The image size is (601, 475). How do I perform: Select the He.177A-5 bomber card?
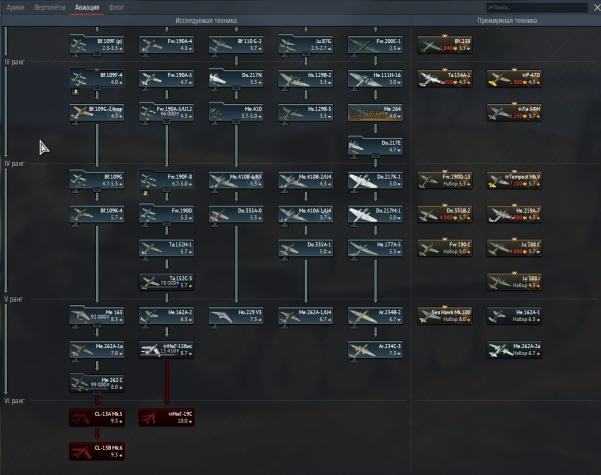(375, 248)
